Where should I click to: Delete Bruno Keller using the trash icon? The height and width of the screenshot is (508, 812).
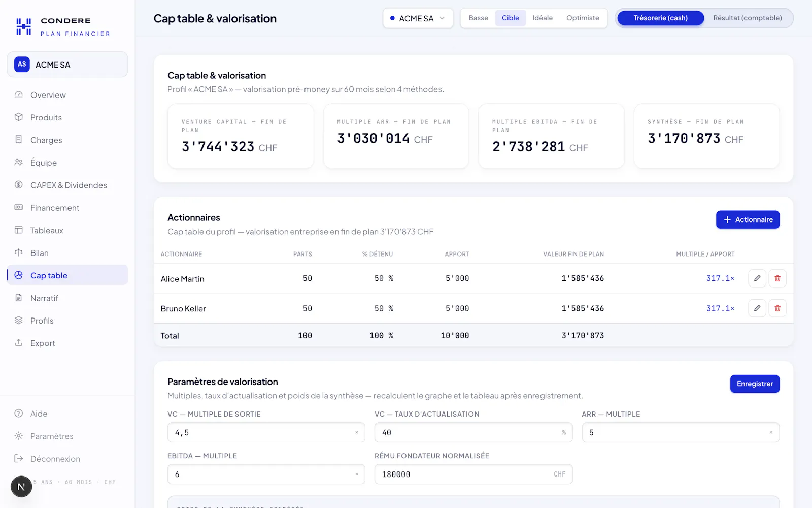coord(777,308)
